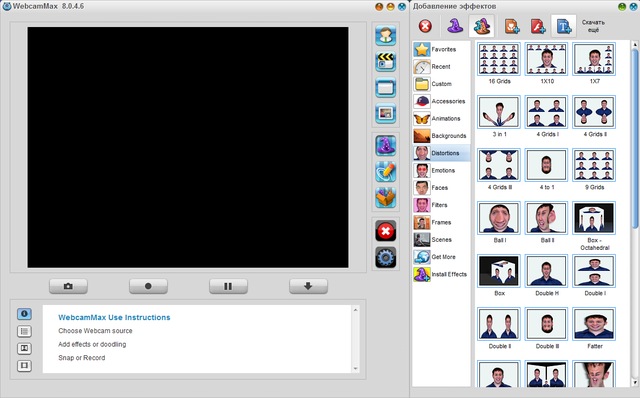This screenshot has width=640, height=398.
Task: Open the Recent category
Action: (x=441, y=67)
